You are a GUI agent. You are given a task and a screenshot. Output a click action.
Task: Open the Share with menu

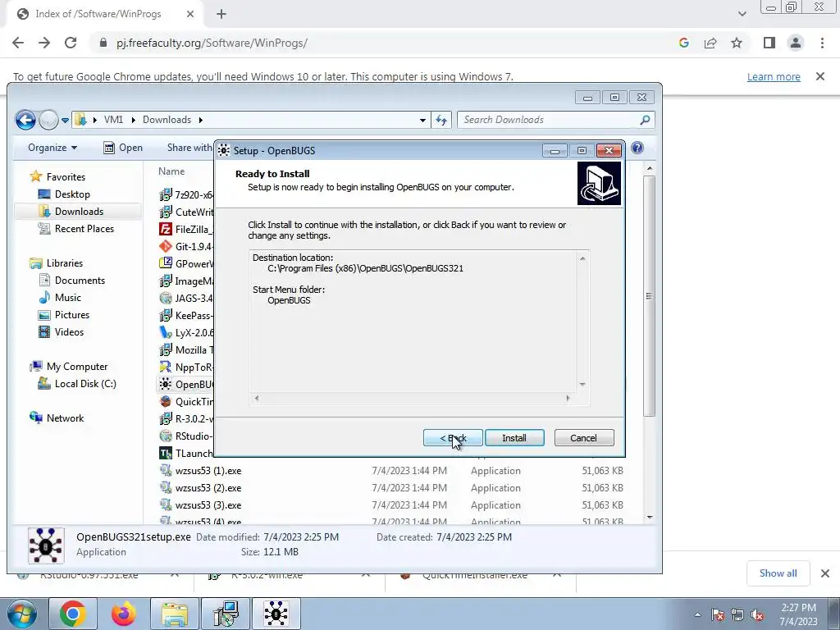pyautogui.click(x=189, y=148)
